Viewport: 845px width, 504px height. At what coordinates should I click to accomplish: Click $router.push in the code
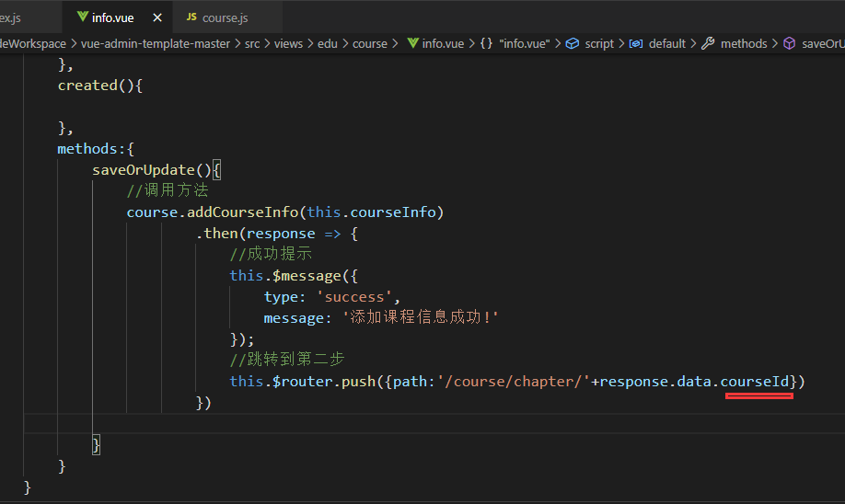click(x=324, y=382)
